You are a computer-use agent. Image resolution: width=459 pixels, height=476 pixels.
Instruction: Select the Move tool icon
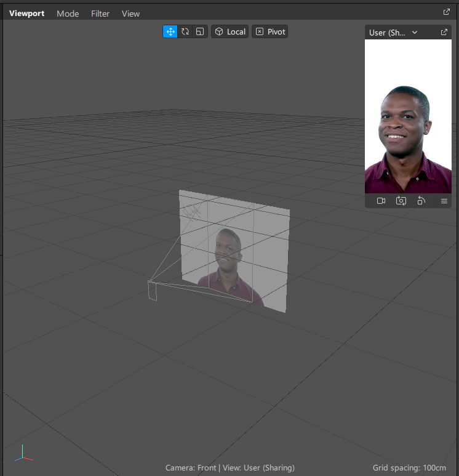[170, 31]
